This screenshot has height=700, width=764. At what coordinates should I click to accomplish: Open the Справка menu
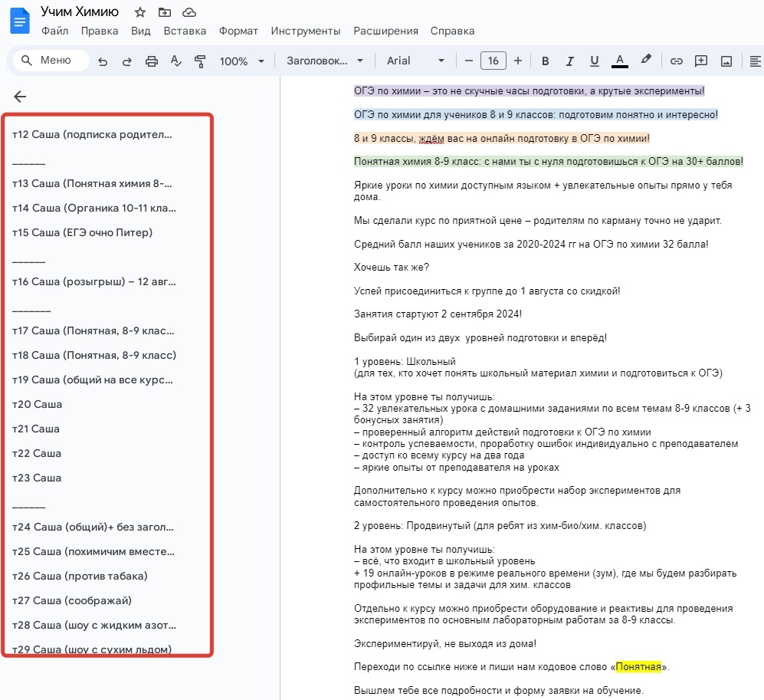452,31
